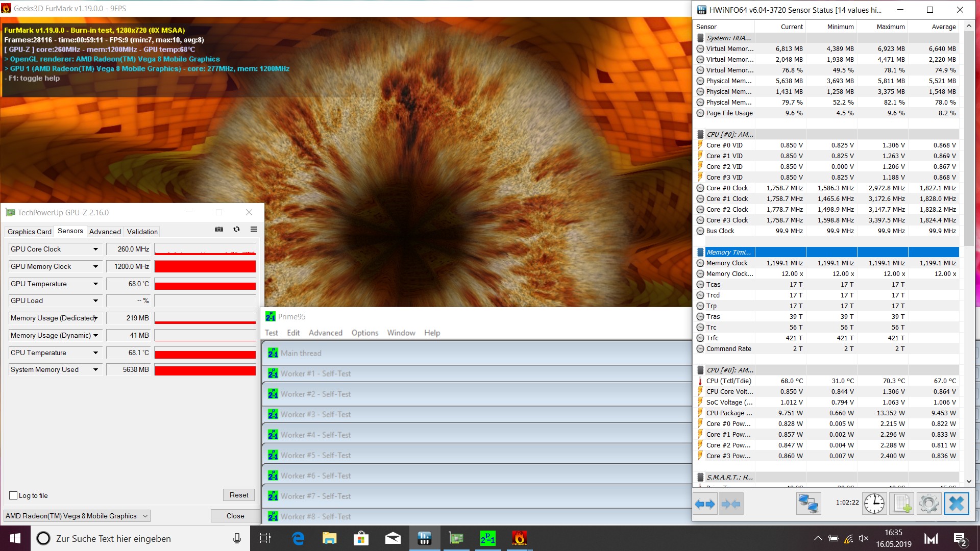
Task: Open the AMD Radeon Vega 8 GPU selector
Action: click(77, 516)
